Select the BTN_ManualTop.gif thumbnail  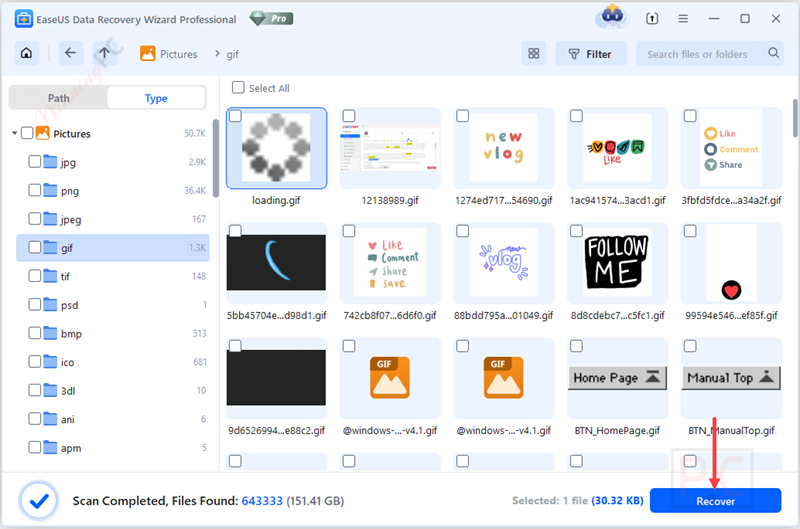click(731, 378)
